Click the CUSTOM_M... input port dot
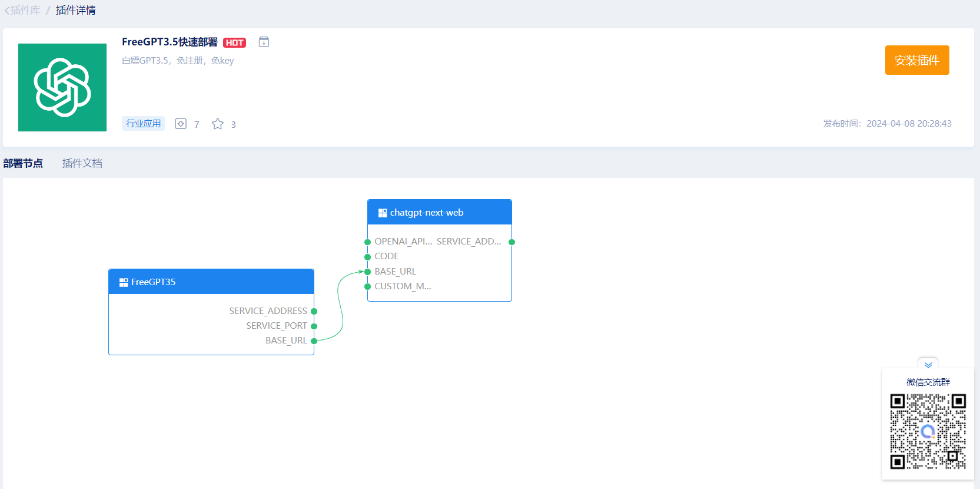This screenshot has width=980, height=489. point(367,287)
